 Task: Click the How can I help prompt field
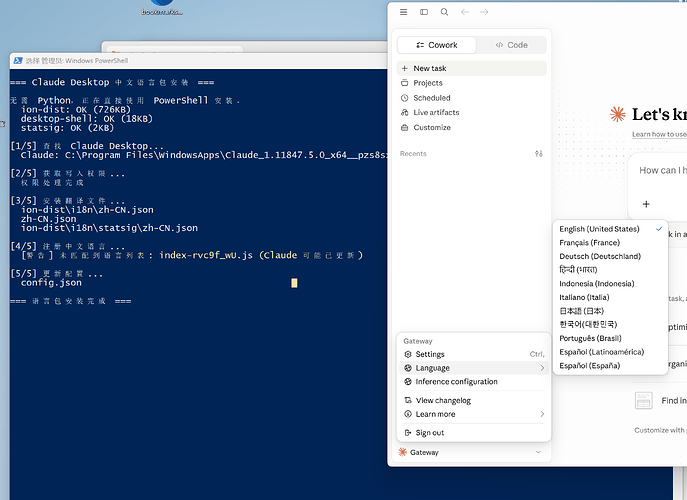[662, 170]
